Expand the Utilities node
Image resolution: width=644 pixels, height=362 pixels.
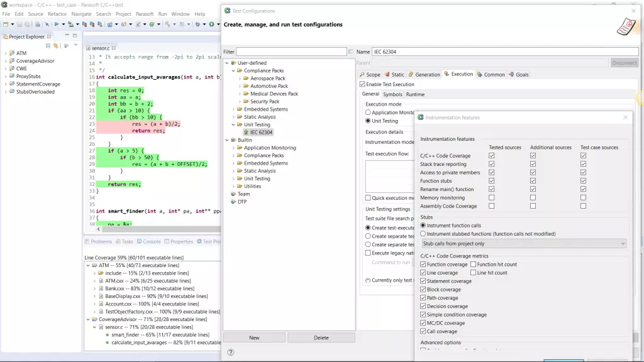[233, 186]
